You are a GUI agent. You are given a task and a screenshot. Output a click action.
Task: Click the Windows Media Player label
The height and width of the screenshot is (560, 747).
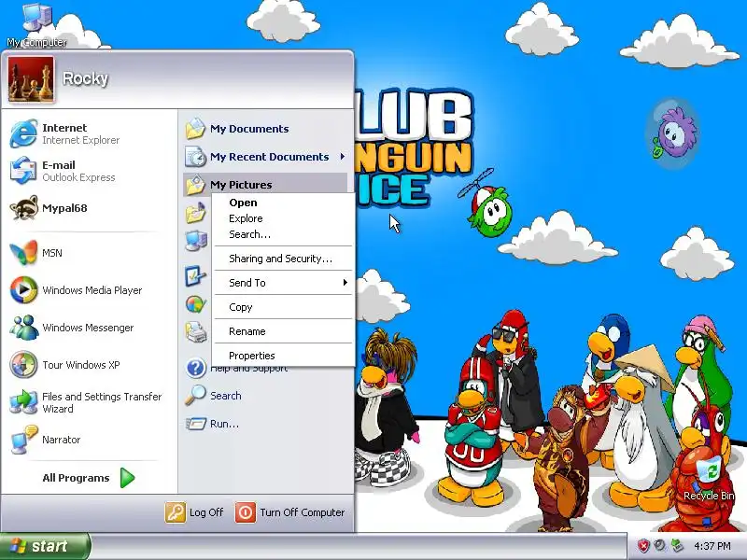[92, 290]
